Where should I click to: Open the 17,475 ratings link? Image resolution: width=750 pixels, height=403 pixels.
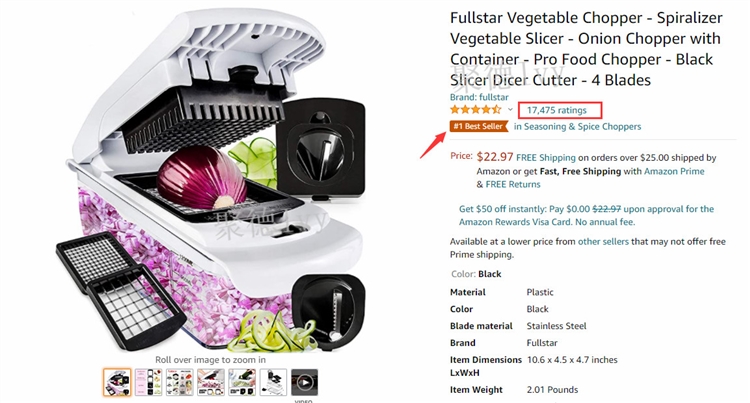coord(557,110)
